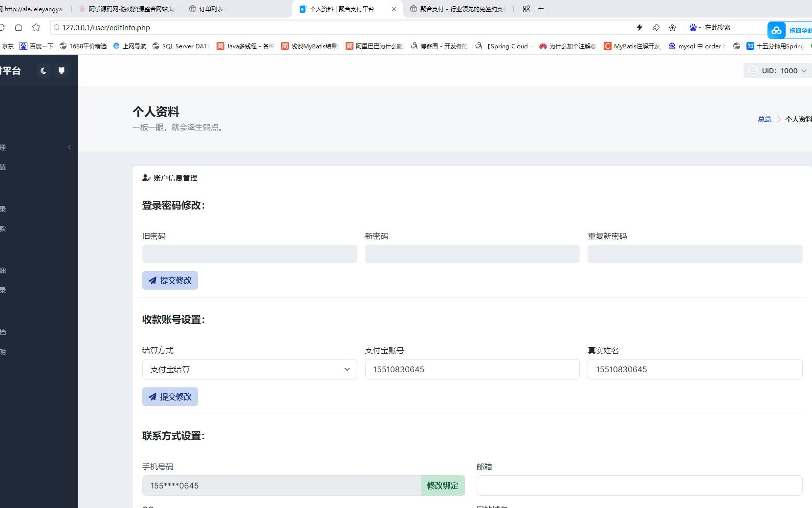
Task: Toggle dark mode moon icon
Action: point(44,71)
